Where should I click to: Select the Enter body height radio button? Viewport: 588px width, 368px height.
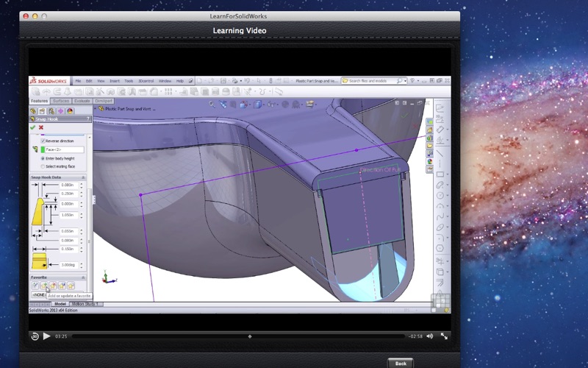click(43, 158)
